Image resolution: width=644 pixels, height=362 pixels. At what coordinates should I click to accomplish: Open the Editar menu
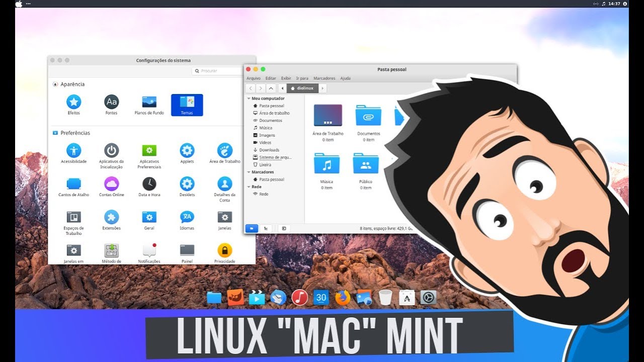click(x=271, y=78)
